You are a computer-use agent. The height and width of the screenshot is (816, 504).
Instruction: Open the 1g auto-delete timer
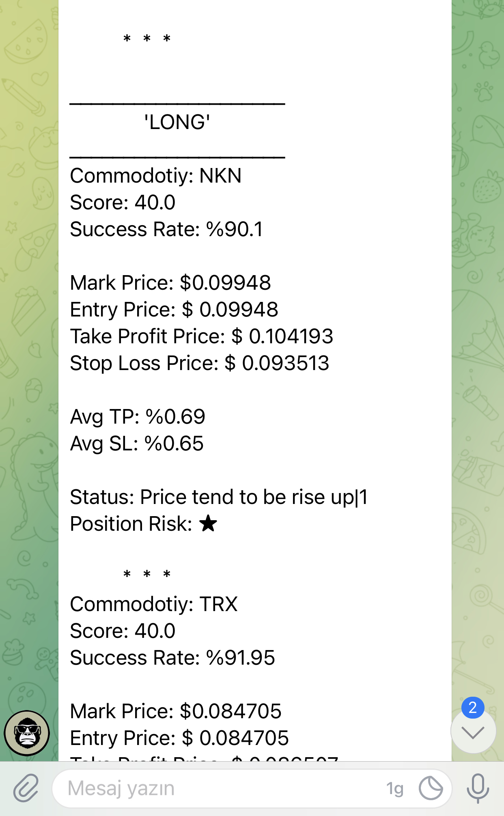click(395, 788)
